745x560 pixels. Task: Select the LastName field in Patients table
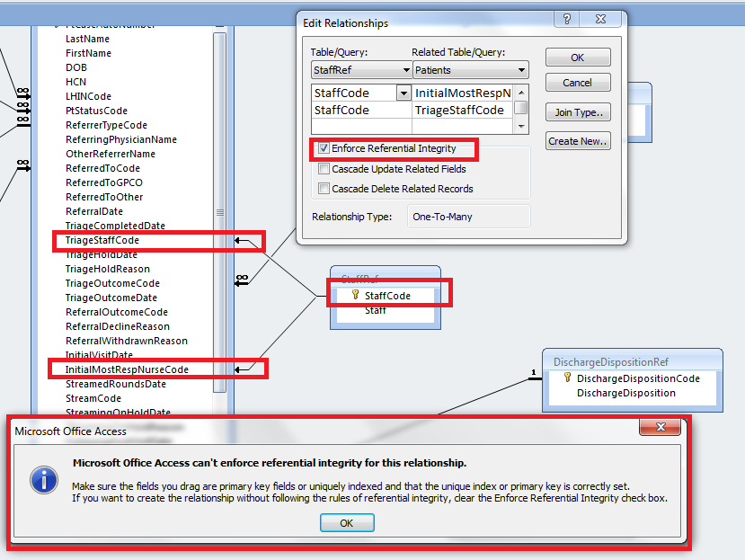tap(87, 39)
